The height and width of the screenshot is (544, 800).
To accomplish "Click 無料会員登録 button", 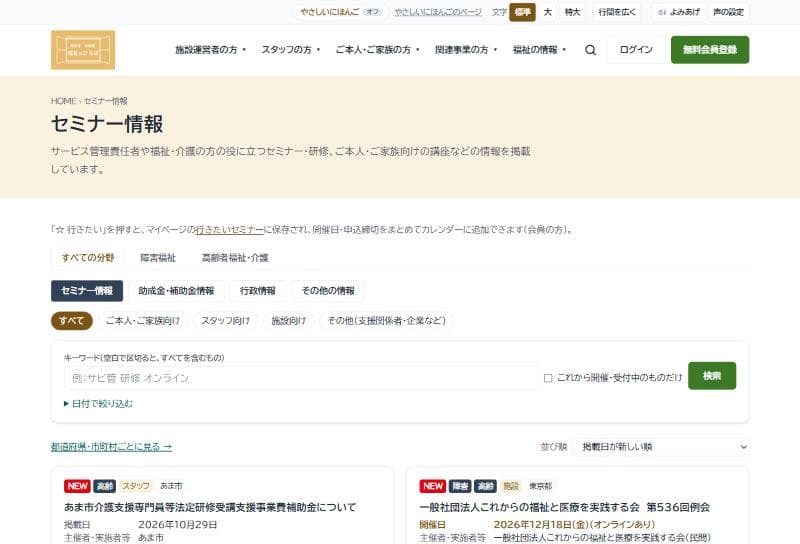I will point(710,50).
